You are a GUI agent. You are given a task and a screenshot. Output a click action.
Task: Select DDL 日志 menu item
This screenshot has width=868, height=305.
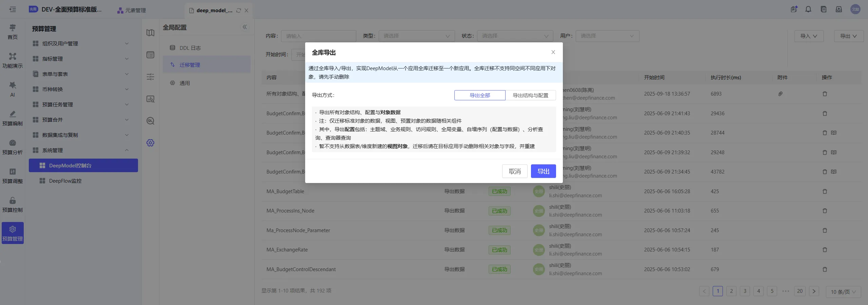(x=190, y=48)
